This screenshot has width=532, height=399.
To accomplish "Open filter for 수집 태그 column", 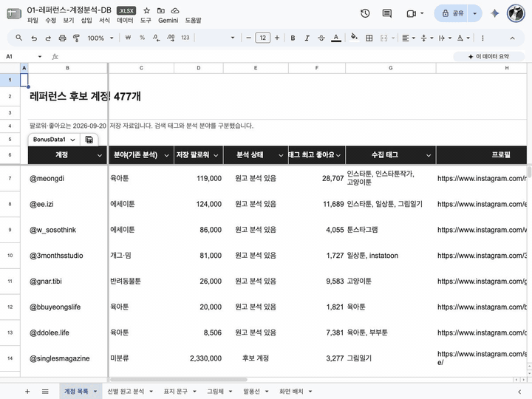I will pos(429,155).
